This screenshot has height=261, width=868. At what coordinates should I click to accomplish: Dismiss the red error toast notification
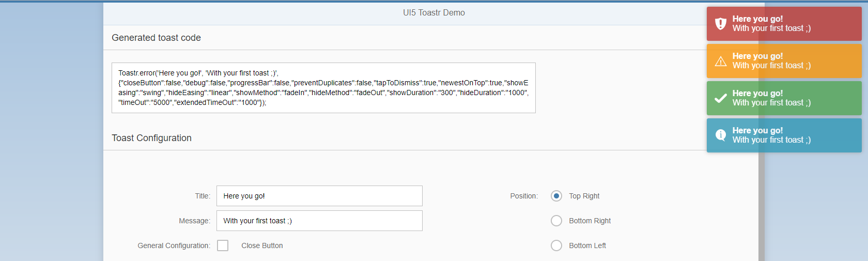[x=784, y=24]
